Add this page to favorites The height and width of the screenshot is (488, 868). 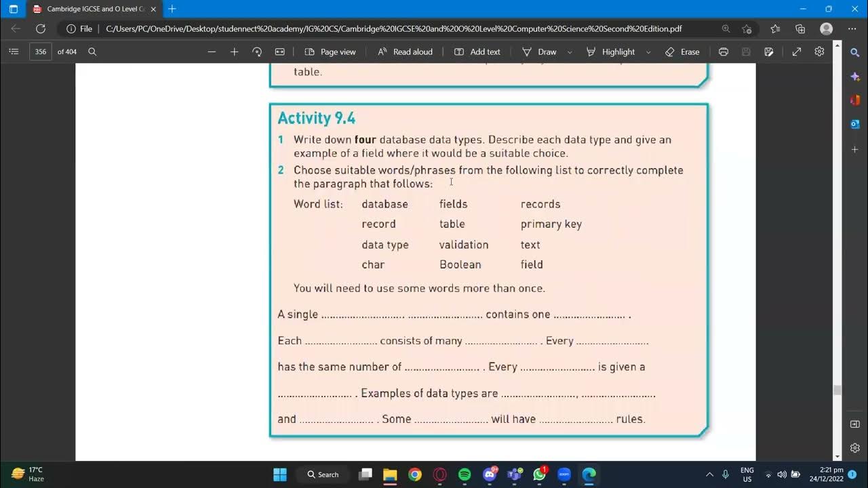(747, 28)
